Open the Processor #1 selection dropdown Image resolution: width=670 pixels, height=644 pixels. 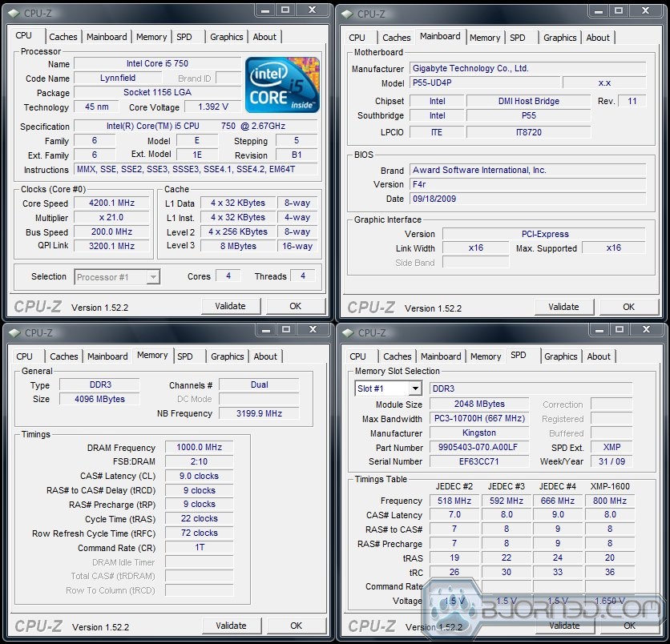pyautogui.click(x=117, y=277)
